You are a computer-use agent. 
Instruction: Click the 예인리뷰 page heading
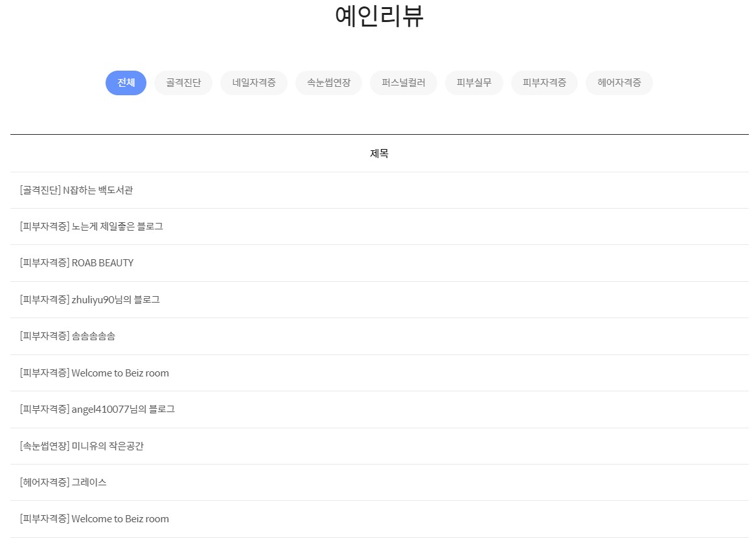(379, 16)
